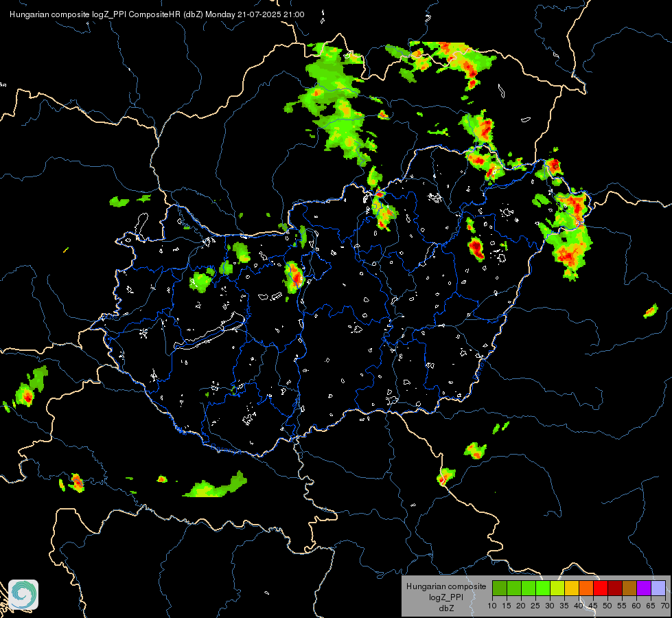672x618 pixels.
Task: Click the legend scale value '70'
Action: click(665, 606)
